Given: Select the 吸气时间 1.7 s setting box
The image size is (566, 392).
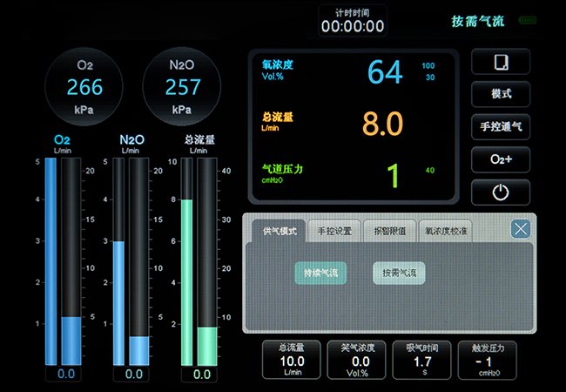Looking at the screenshot, I should (x=423, y=360).
